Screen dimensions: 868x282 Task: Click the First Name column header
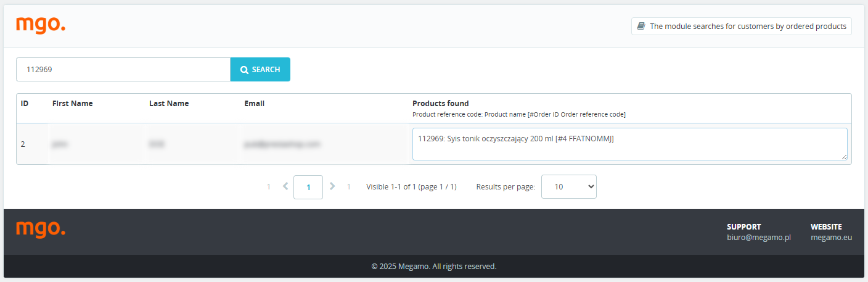tap(72, 104)
